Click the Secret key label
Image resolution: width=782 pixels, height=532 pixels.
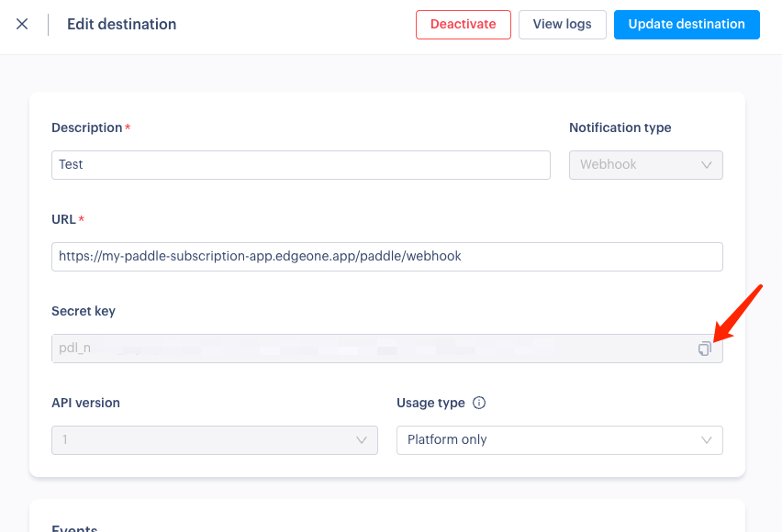[84, 311]
